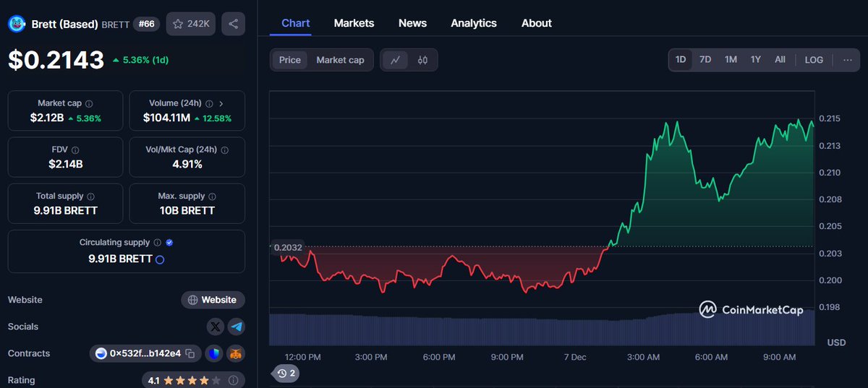Select the All time range
This screenshot has width=868, height=388.
tap(780, 60)
